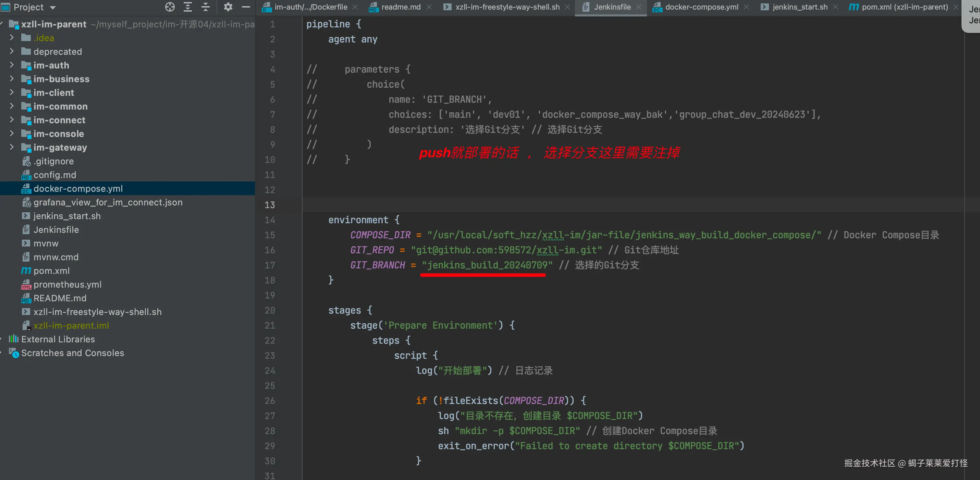Image resolution: width=980 pixels, height=480 pixels.
Task: Click the External Libraries icon
Action: [14, 339]
